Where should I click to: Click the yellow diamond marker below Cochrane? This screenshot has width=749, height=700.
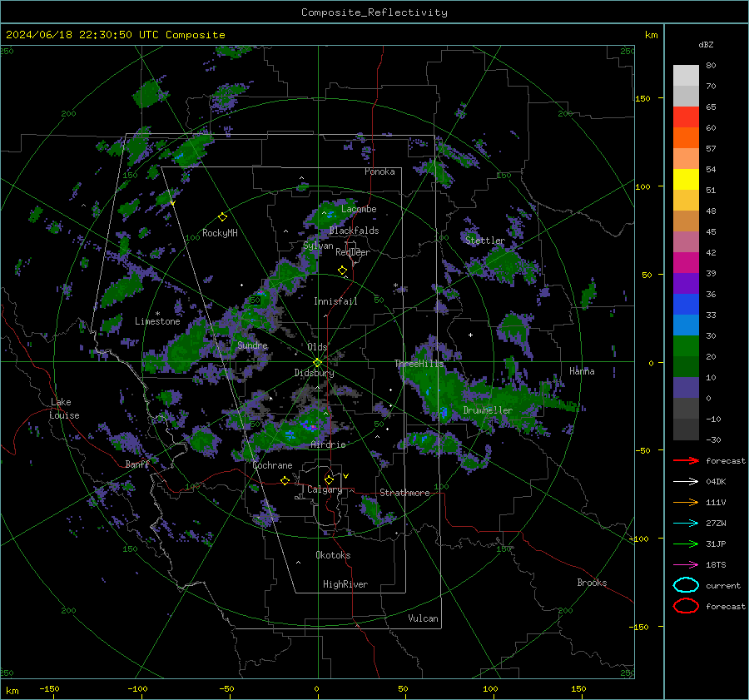(x=285, y=480)
